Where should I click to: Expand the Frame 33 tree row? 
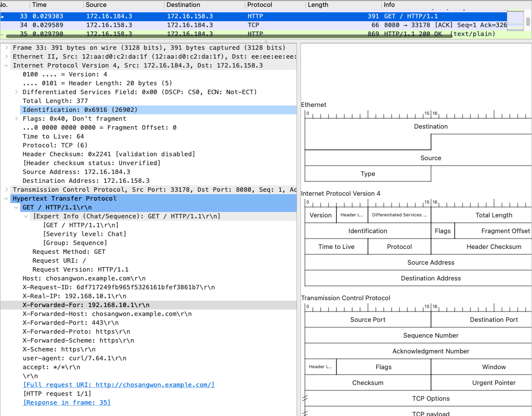pos(6,48)
